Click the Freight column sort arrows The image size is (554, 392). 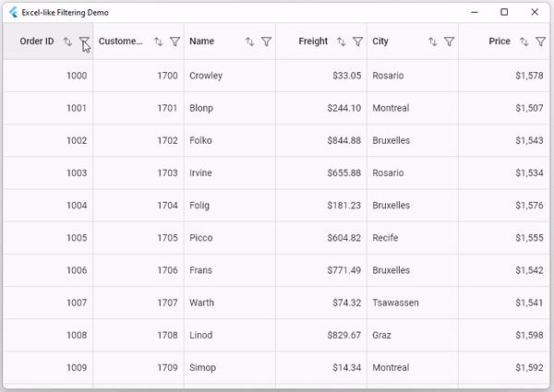coord(341,42)
